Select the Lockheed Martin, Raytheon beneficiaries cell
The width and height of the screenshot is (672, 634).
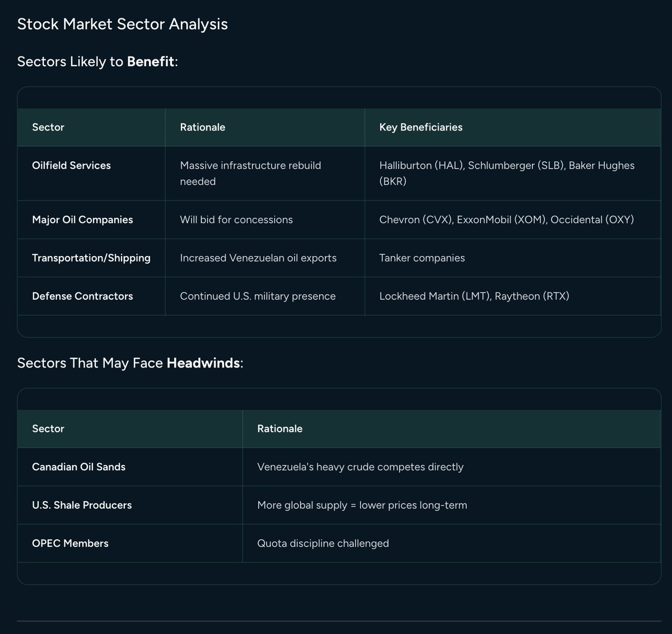474,296
